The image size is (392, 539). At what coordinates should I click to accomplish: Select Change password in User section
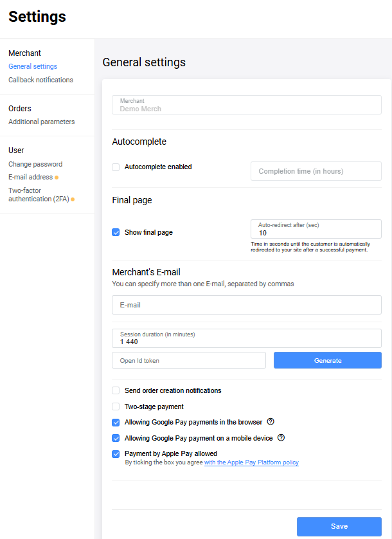[x=35, y=164]
